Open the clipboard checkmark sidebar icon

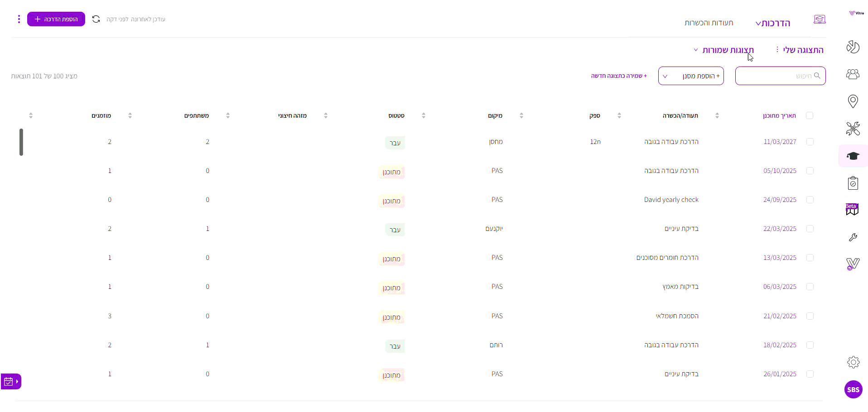pyautogui.click(x=853, y=183)
